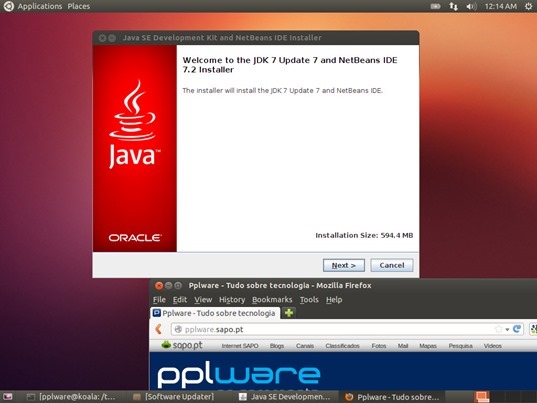This screenshot has height=403, width=537.
Task: Open the battery indicator in top panel
Action: tap(435, 6)
